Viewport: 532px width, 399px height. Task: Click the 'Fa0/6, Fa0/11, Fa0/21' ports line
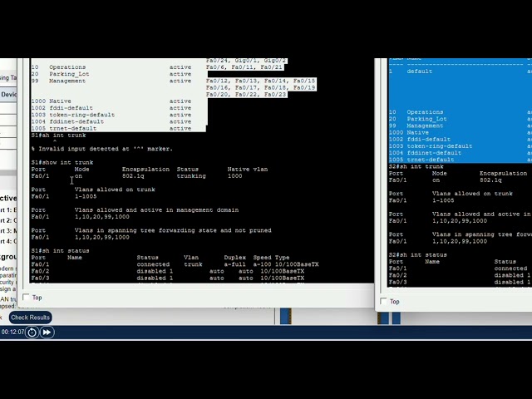pos(244,67)
